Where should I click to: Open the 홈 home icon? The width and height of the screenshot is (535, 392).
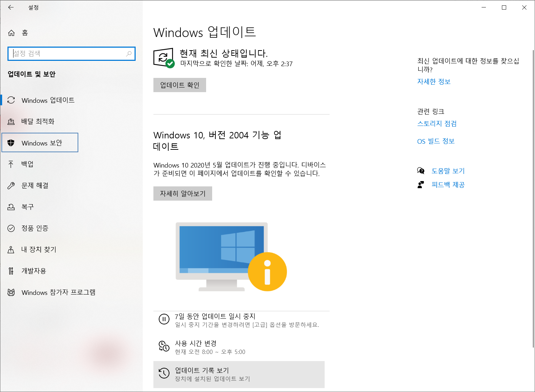[11, 33]
